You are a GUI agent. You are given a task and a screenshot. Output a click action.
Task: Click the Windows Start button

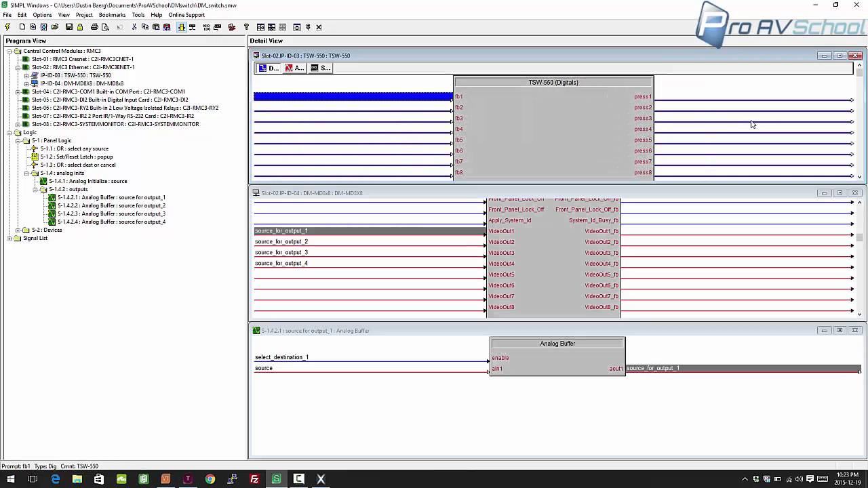tap(10, 479)
